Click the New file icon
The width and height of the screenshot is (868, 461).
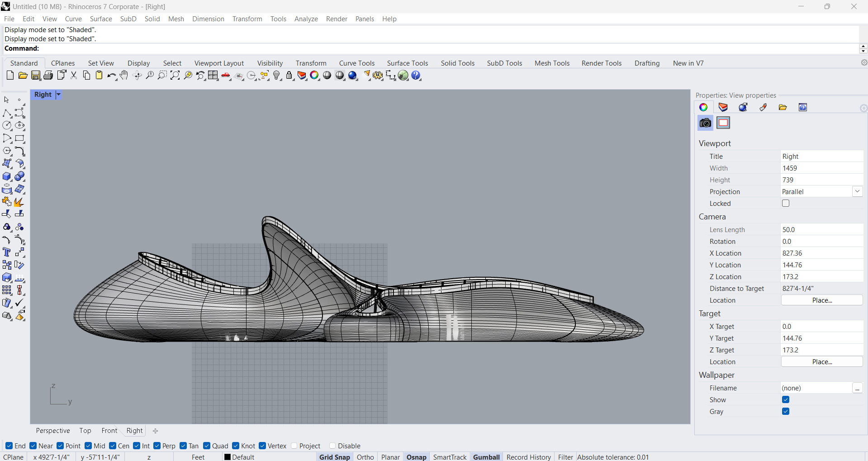pyautogui.click(x=10, y=76)
